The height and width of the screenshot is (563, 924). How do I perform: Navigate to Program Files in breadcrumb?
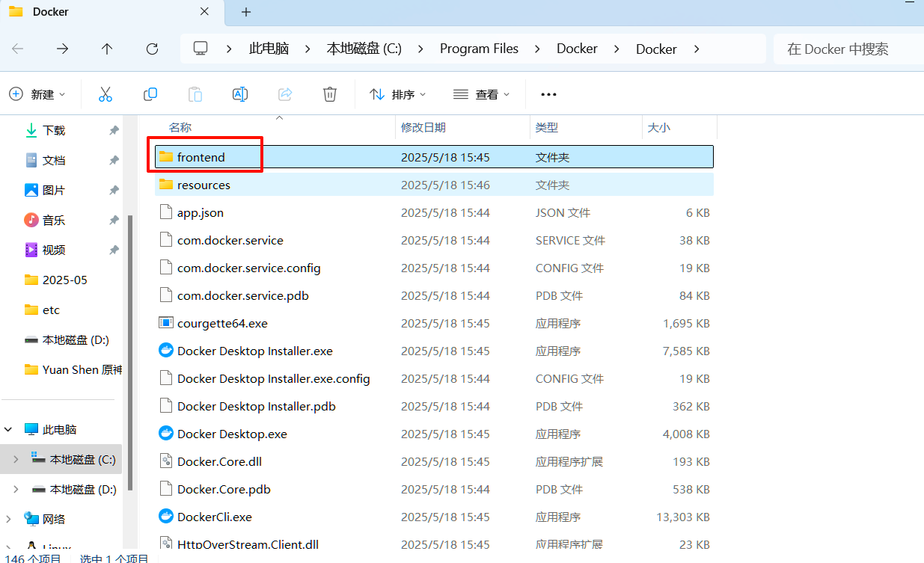[x=479, y=49]
